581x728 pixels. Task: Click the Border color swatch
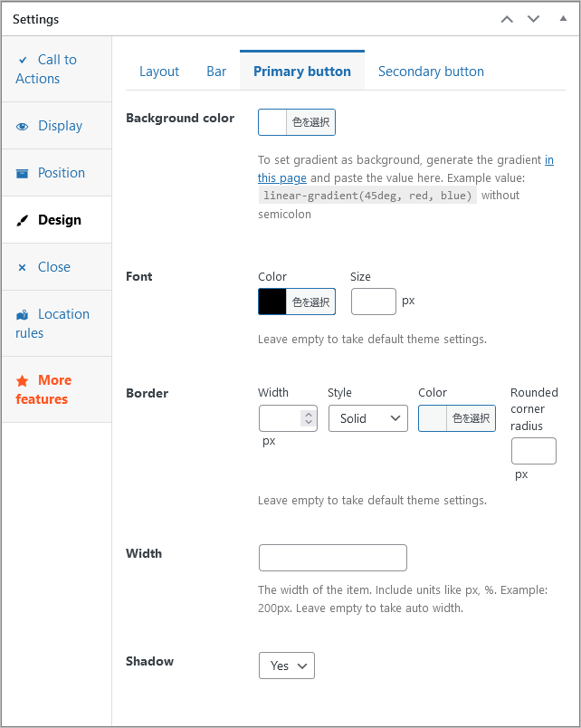pyautogui.click(x=433, y=418)
